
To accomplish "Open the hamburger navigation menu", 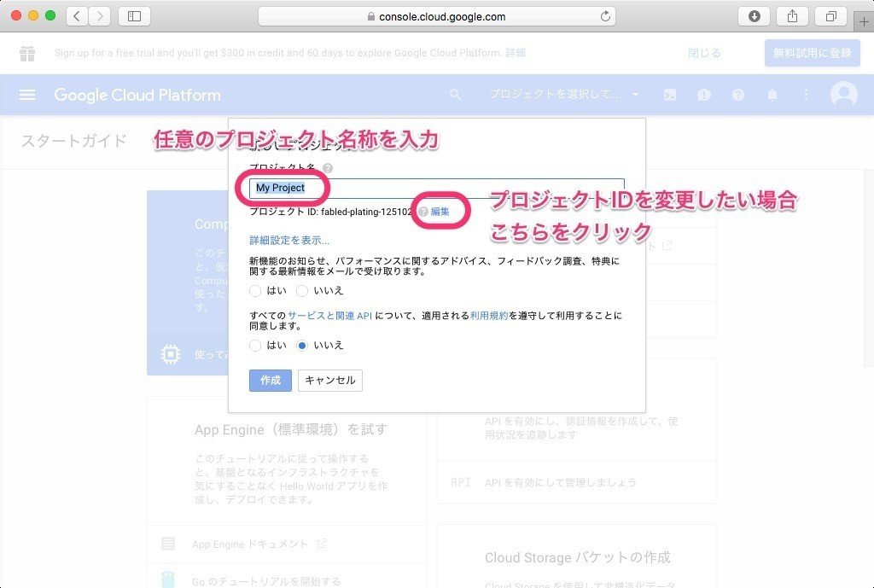I will [27, 95].
